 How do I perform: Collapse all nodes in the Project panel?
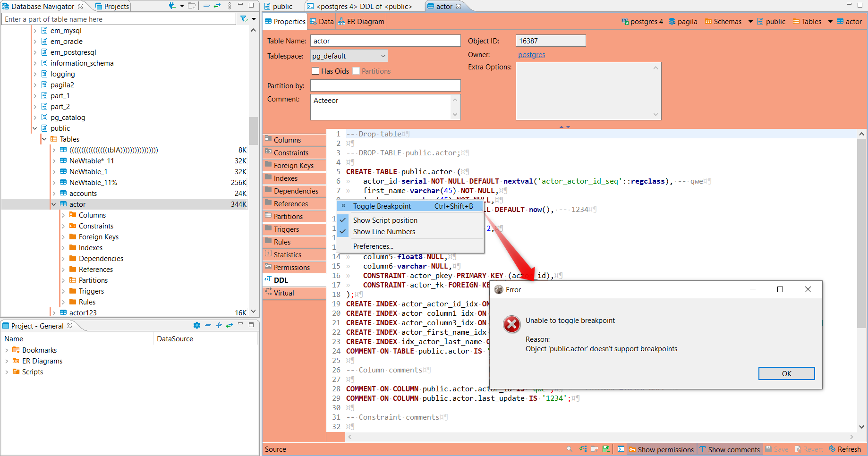pyautogui.click(x=208, y=325)
